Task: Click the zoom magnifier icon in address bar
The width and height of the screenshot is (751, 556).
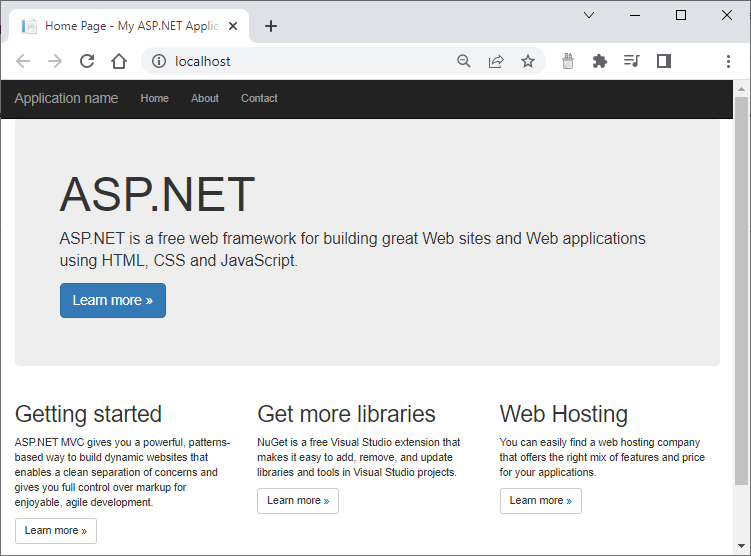Action: coord(464,61)
